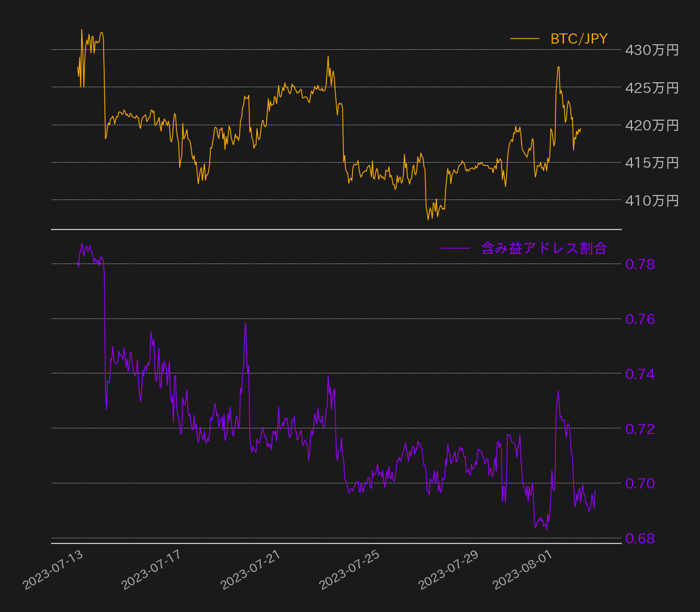Click the 0.68 ratio axis label
This screenshot has height=612, width=700.
(x=640, y=538)
